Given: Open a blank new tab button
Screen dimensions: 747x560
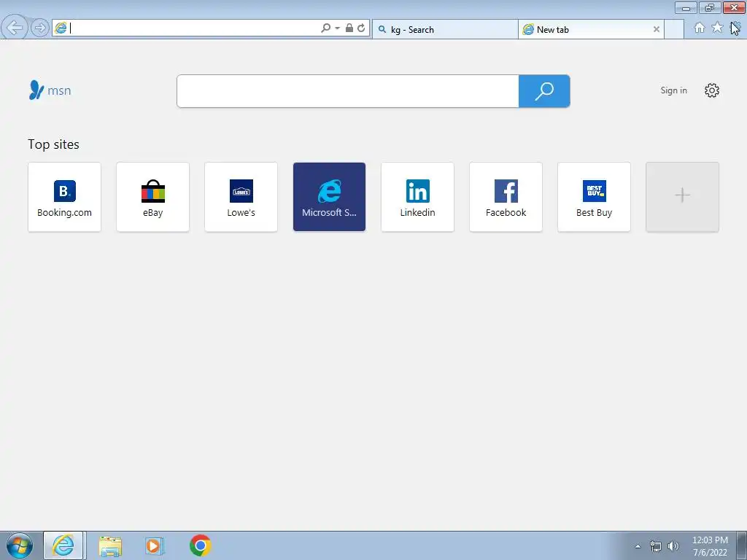Looking at the screenshot, I should (674, 29).
